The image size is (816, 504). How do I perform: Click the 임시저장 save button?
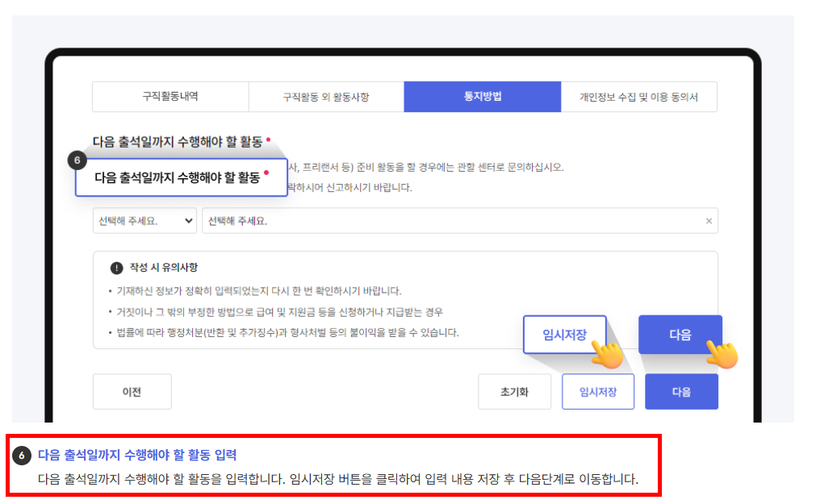(598, 391)
